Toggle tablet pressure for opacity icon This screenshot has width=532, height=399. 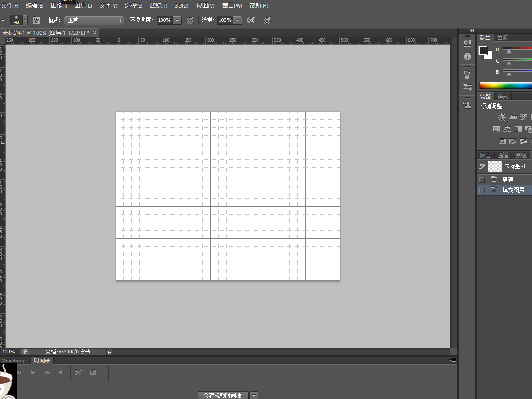[190, 20]
